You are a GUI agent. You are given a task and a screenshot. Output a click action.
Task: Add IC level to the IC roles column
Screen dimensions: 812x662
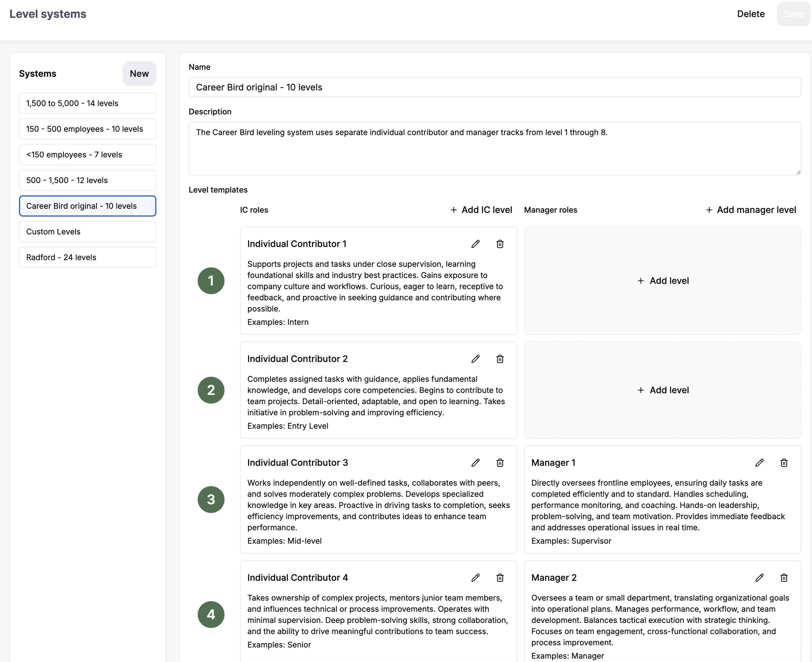pos(481,210)
